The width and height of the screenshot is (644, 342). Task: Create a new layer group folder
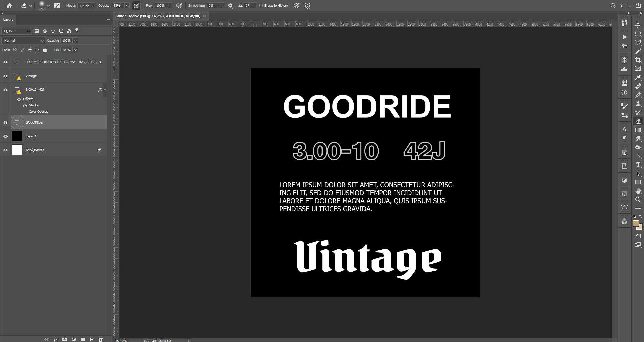(83, 339)
